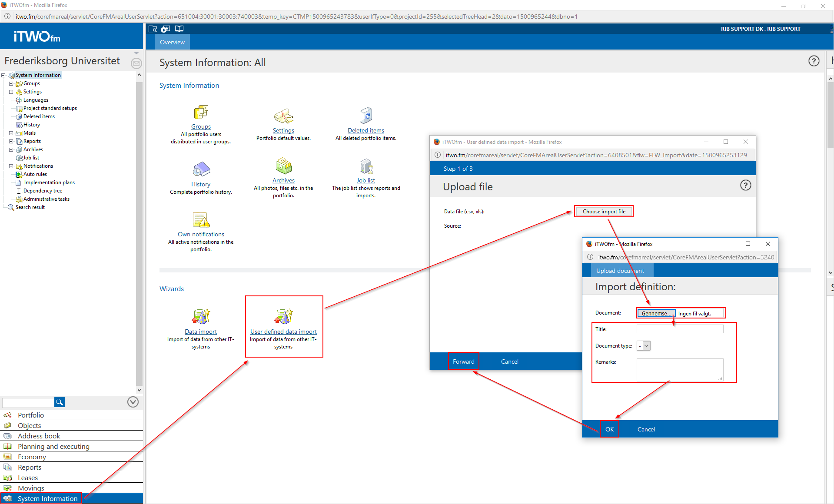834x504 pixels.
Task: Click the Deleted items recycle icon
Action: click(x=366, y=116)
